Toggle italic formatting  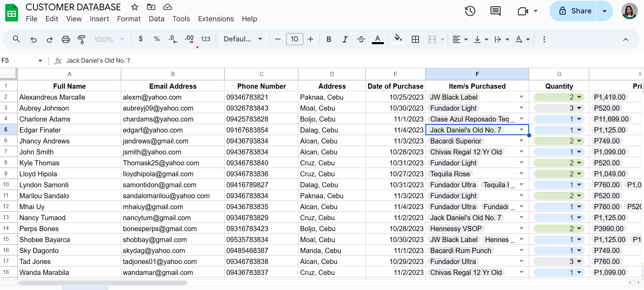click(x=345, y=39)
